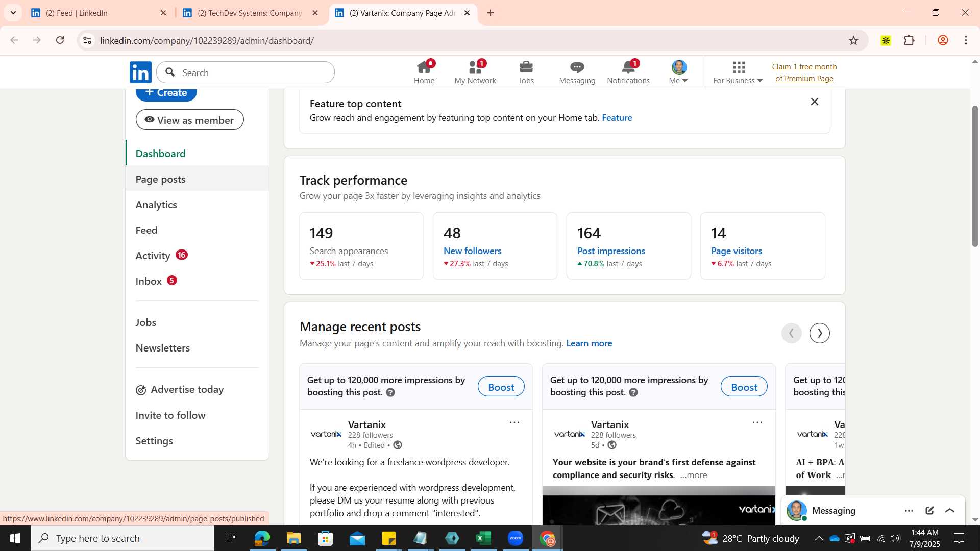Open Task View in taskbar
Viewport: 980px width, 551px height.
[230, 538]
